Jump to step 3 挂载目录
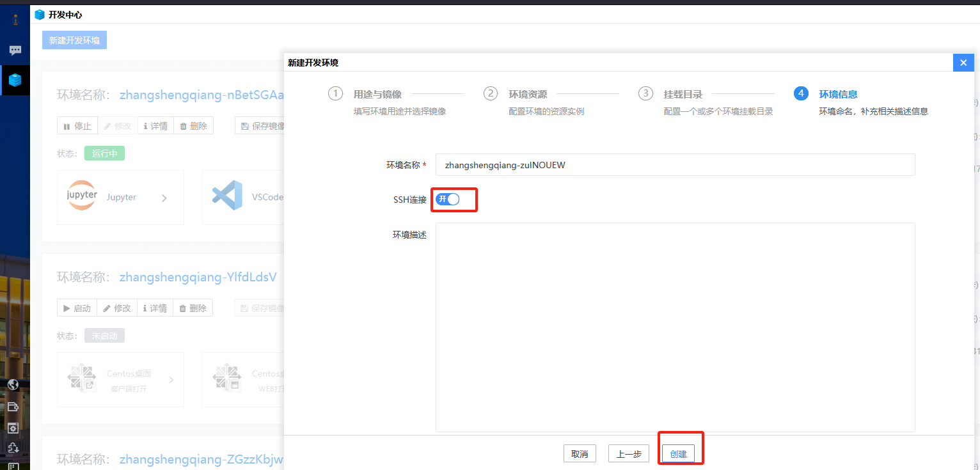The width and height of the screenshot is (980, 470). coord(683,94)
